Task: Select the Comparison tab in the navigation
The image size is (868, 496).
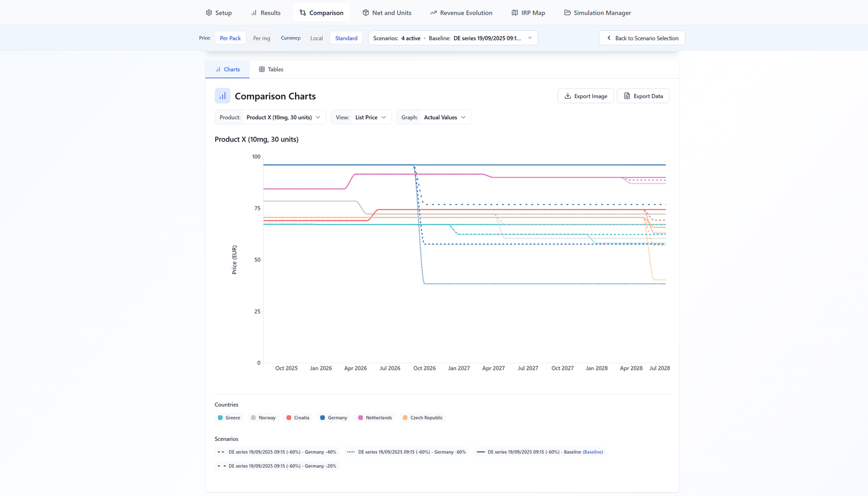Action: pos(321,12)
